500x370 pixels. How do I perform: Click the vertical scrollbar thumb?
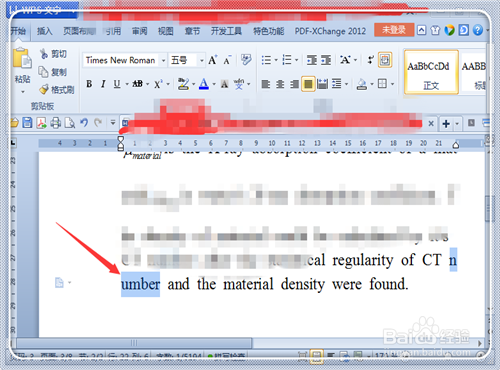coord(488,208)
